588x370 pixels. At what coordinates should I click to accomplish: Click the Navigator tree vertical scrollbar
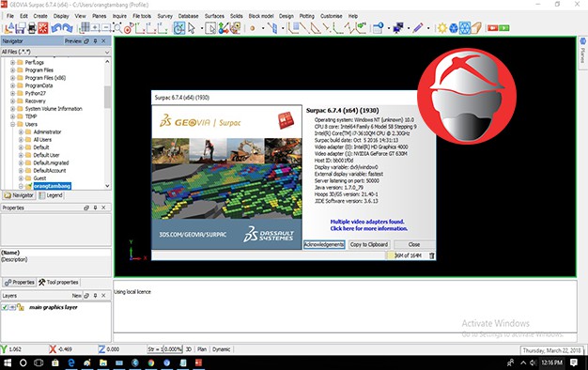(x=107, y=124)
